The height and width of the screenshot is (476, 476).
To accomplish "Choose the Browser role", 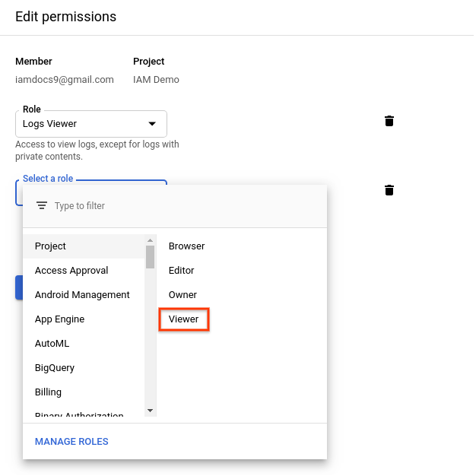I will pyautogui.click(x=187, y=246).
